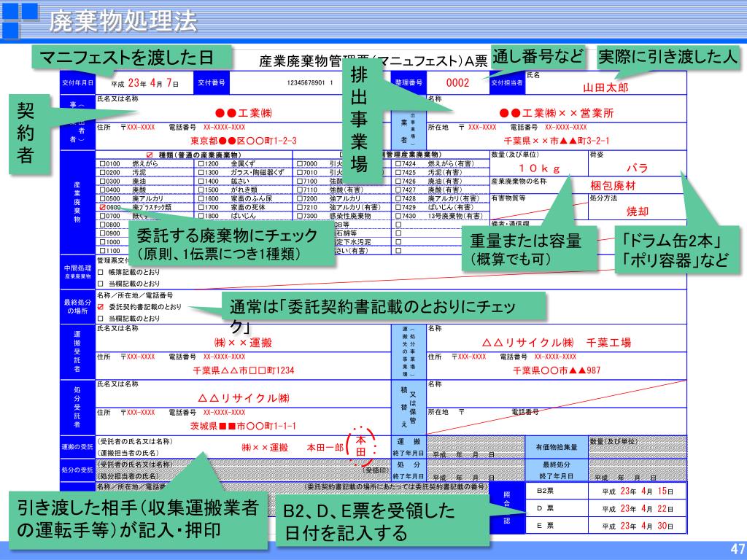
Task: Click the 整理番号 value 0002
Action: [457, 83]
